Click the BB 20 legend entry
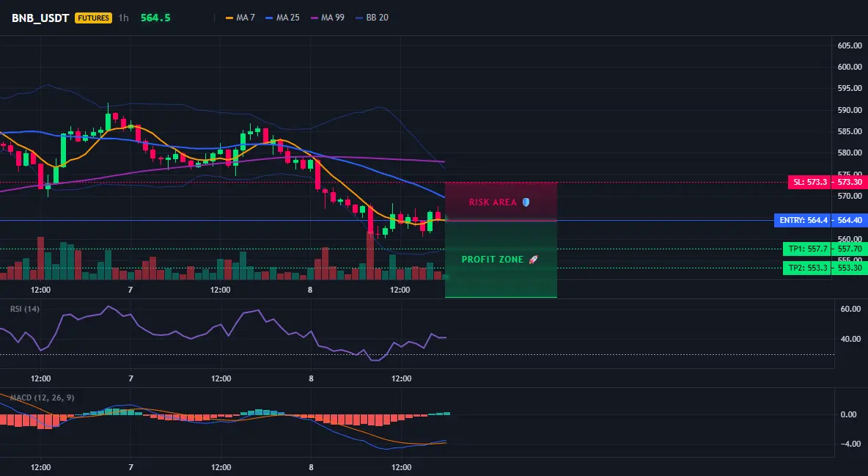Image resolution: width=868 pixels, height=476 pixels. pos(372,18)
